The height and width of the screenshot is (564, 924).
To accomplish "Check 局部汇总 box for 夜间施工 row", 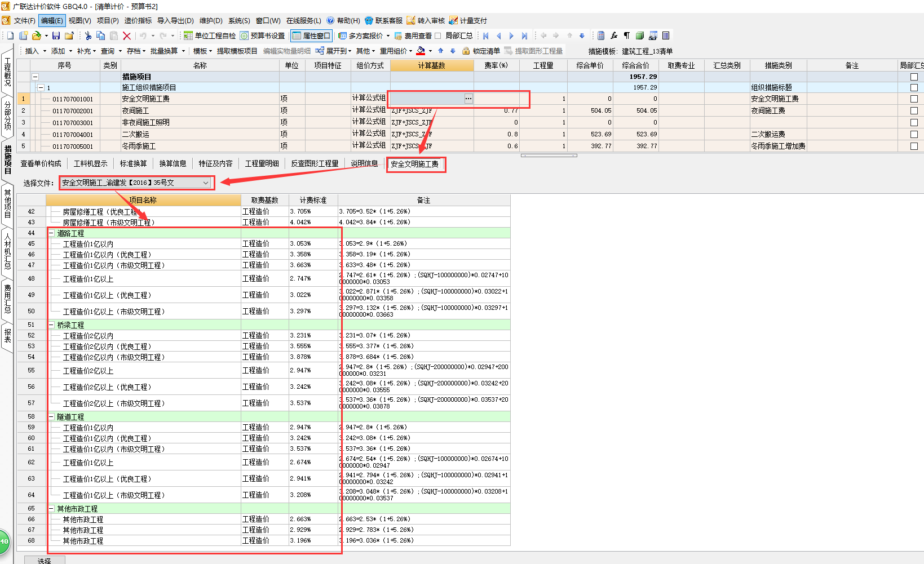I will click(914, 110).
